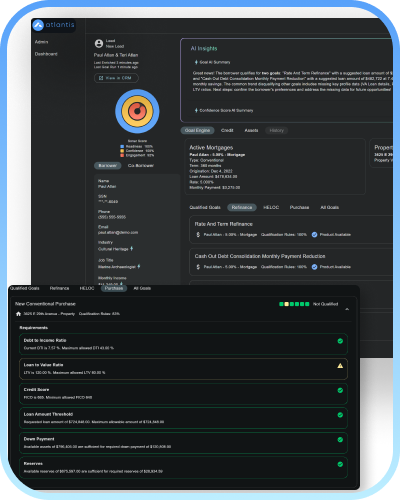This screenshot has height=500, width=400.
Task: Click the View in CRM button
Action: coord(116,78)
